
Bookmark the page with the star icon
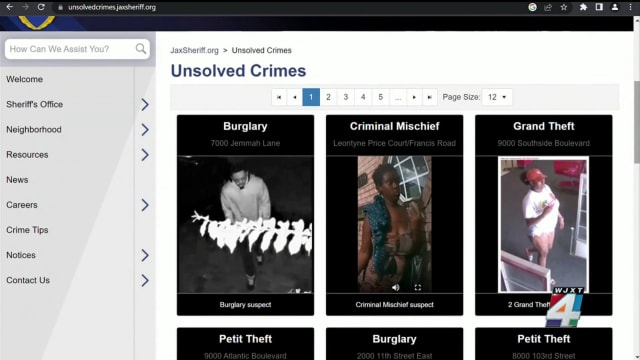click(564, 7)
